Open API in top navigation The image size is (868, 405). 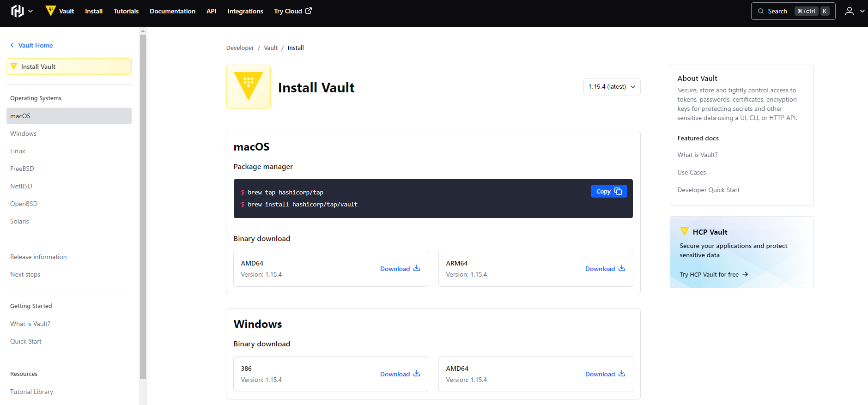point(211,11)
